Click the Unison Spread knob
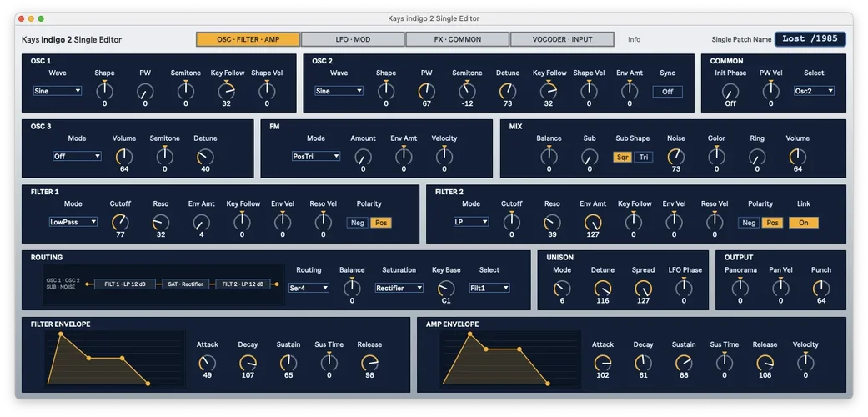 (x=643, y=288)
